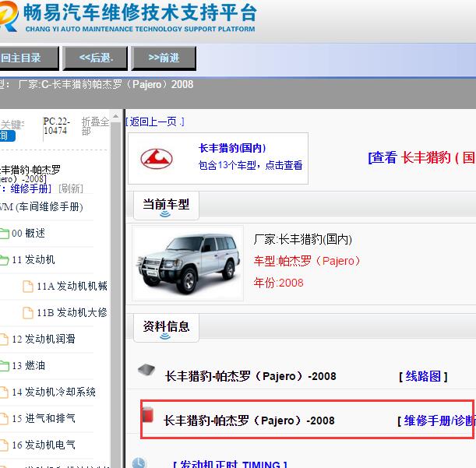Click the red book icon beside 维修手册 row

148,414
